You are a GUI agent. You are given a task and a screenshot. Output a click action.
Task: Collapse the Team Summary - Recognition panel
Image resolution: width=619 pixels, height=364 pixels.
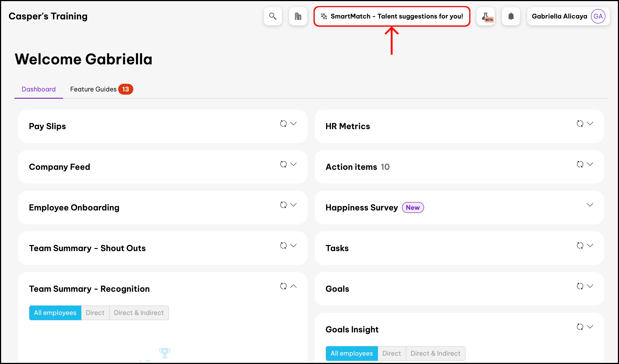pyautogui.click(x=293, y=286)
